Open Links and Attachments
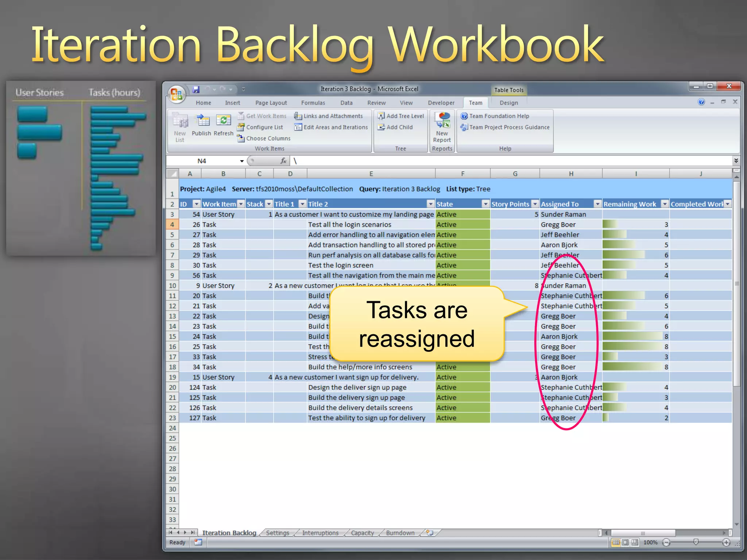 (328, 116)
